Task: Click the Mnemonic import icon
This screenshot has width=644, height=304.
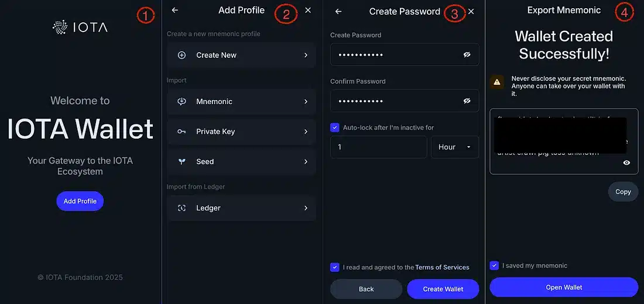Action: coord(181,101)
